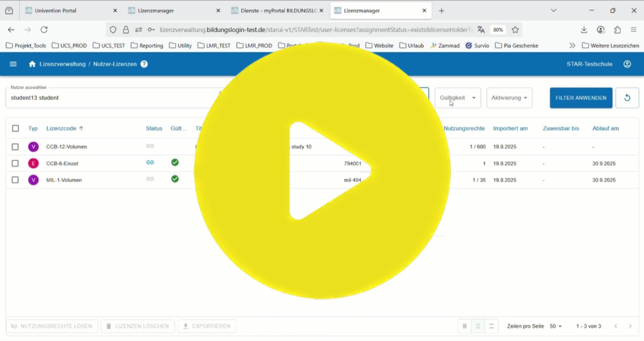Viewport: 644px width, 341px height.
Task: Expand the Aktivierung filter dropdown
Action: click(x=509, y=98)
